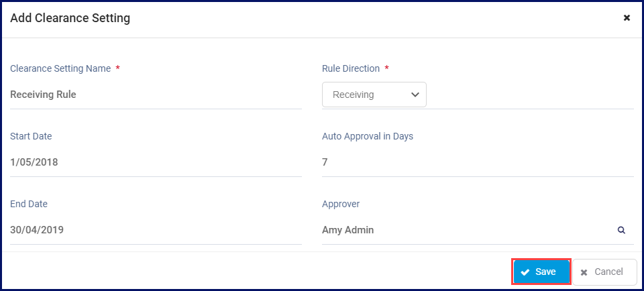
Task: Click the Approver label
Action: pos(341,204)
